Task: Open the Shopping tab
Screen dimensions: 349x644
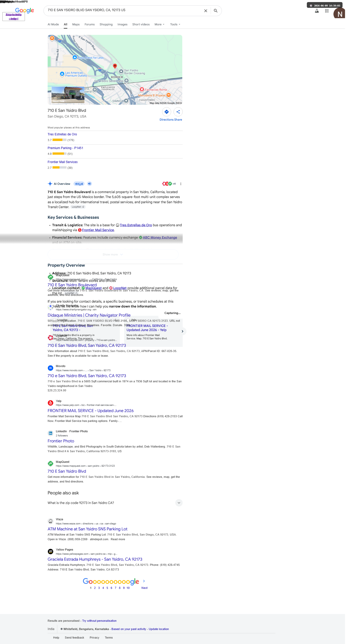Action: click(x=106, y=24)
